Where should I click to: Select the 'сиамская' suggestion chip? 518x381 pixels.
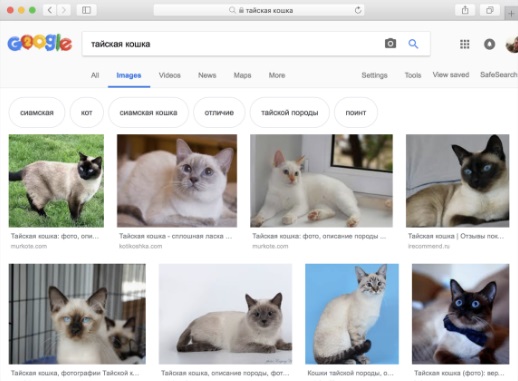37,113
